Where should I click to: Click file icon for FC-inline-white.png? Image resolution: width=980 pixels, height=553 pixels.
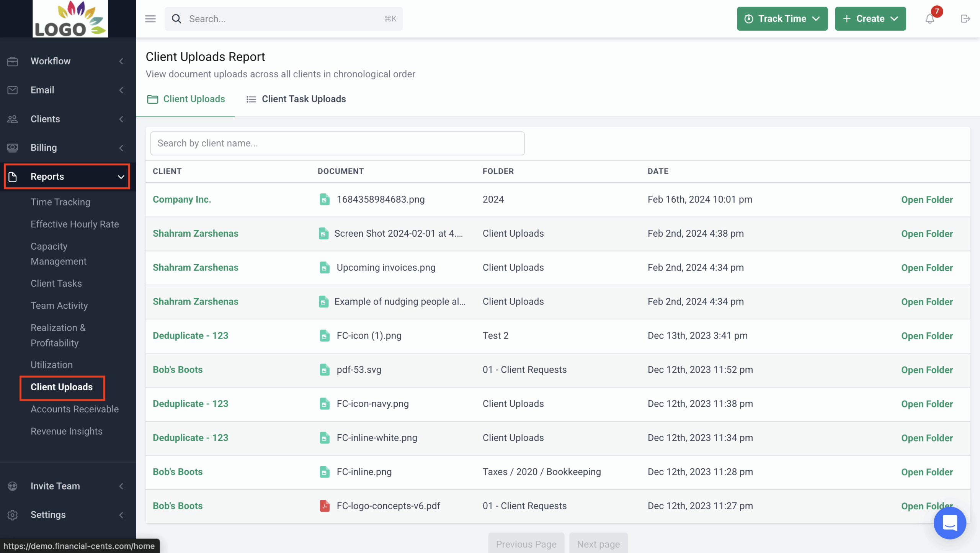[x=324, y=438]
